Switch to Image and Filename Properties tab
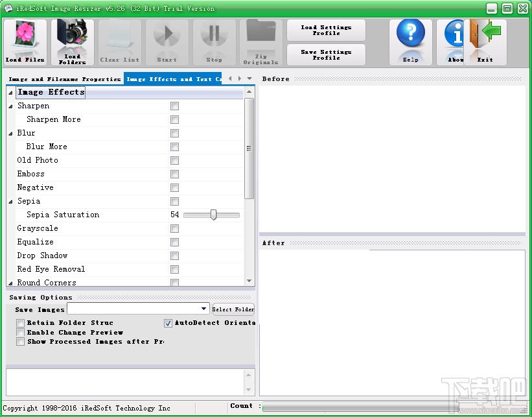Screen dimensions: 532x417 click(x=64, y=78)
